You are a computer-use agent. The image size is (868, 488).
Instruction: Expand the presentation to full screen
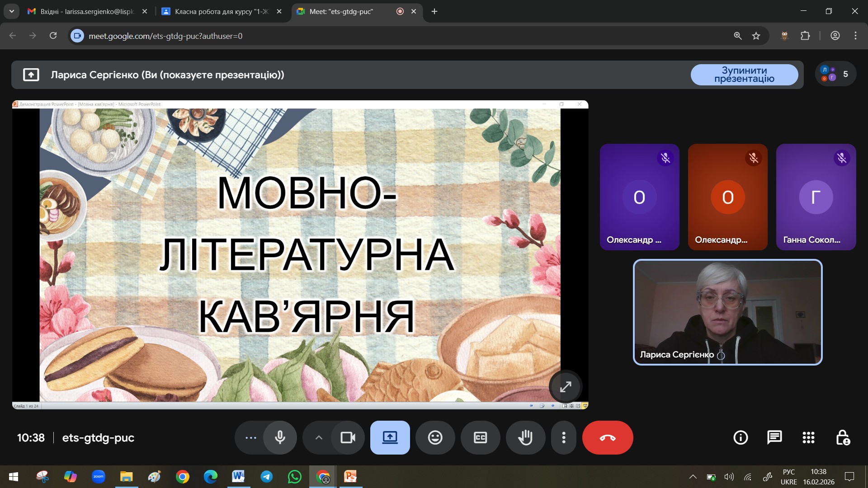coord(566,387)
